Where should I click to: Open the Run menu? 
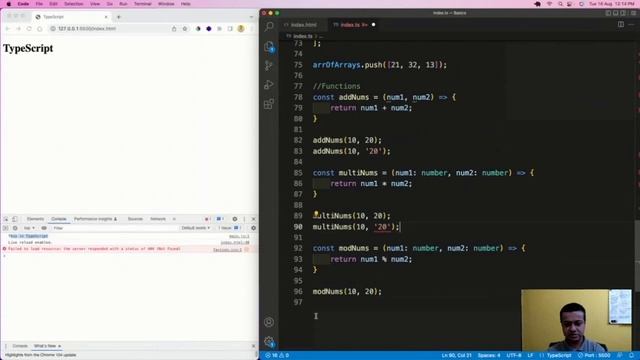[123, 4]
